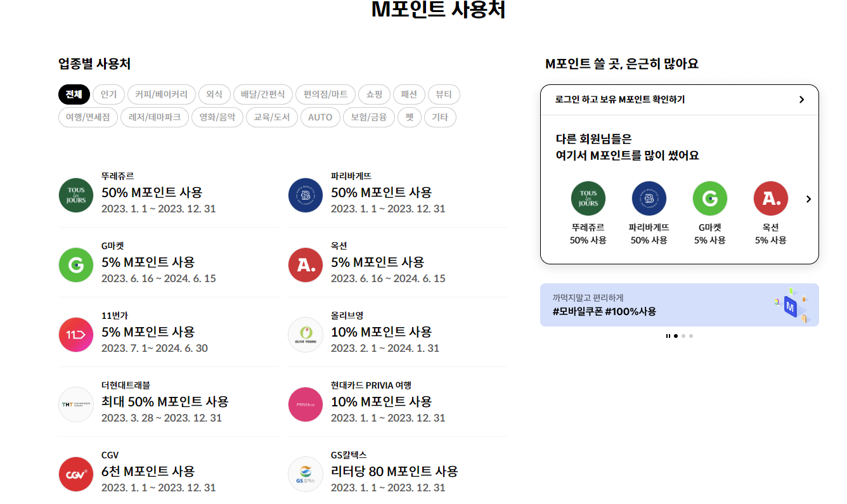Viewport: 847px width, 504px height.
Task: Click the Paris Baguette logo in list
Action: point(306,195)
